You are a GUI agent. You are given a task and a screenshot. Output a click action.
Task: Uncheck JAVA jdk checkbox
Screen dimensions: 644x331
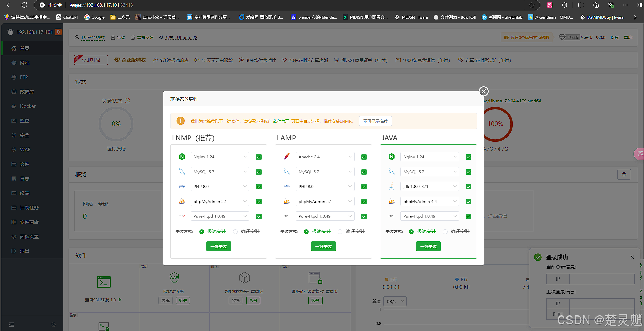tap(469, 187)
